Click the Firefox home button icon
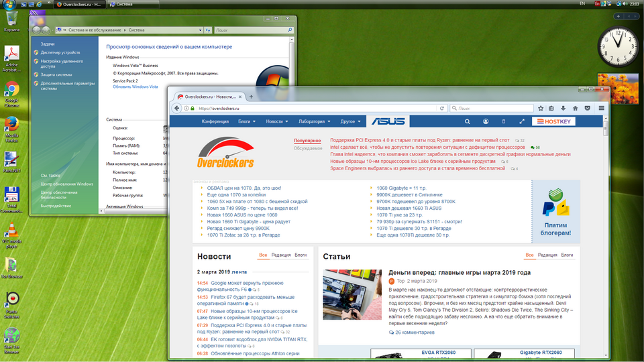Viewport: 644px width, 362px height. tap(575, 108)
